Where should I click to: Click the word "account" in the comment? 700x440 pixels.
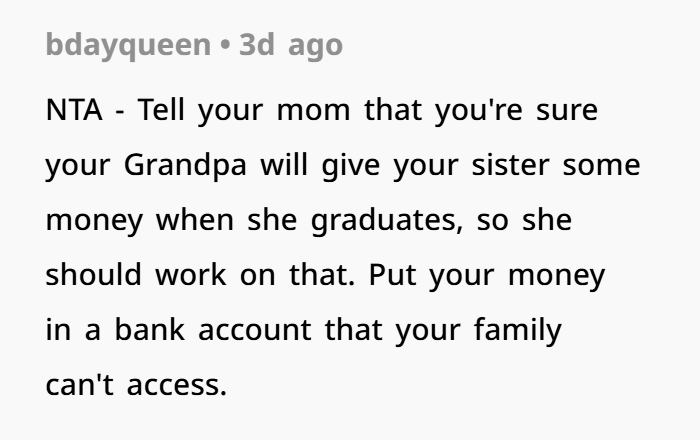pos(254,330)
